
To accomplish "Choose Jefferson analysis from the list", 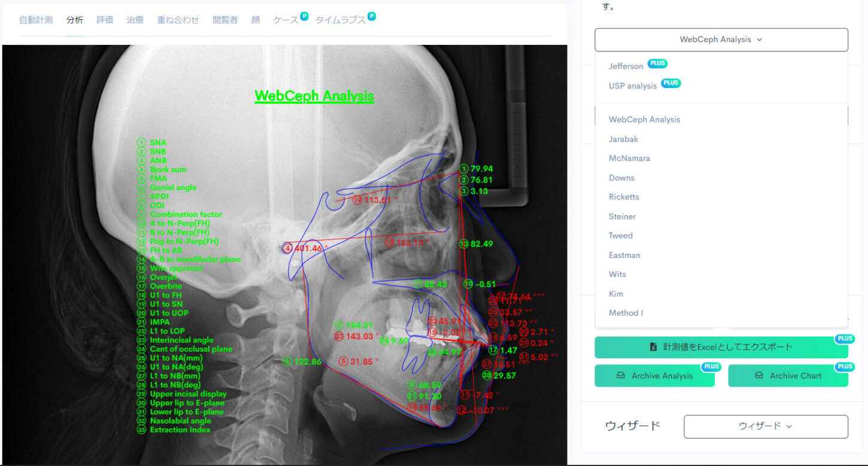I will point(626,66).
